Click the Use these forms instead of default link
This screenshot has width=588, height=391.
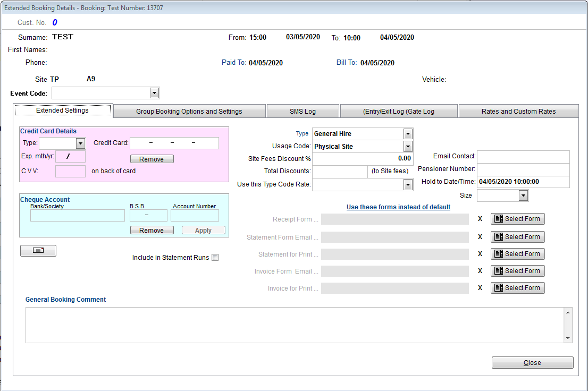pos(398,207)
